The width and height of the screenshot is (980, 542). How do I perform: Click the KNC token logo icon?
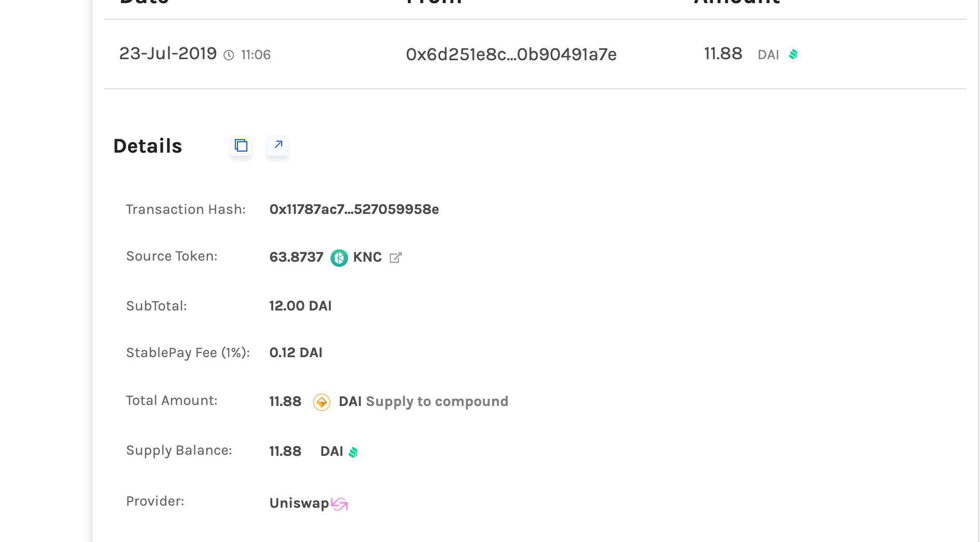pyautogui.click(x=339, y=258)
